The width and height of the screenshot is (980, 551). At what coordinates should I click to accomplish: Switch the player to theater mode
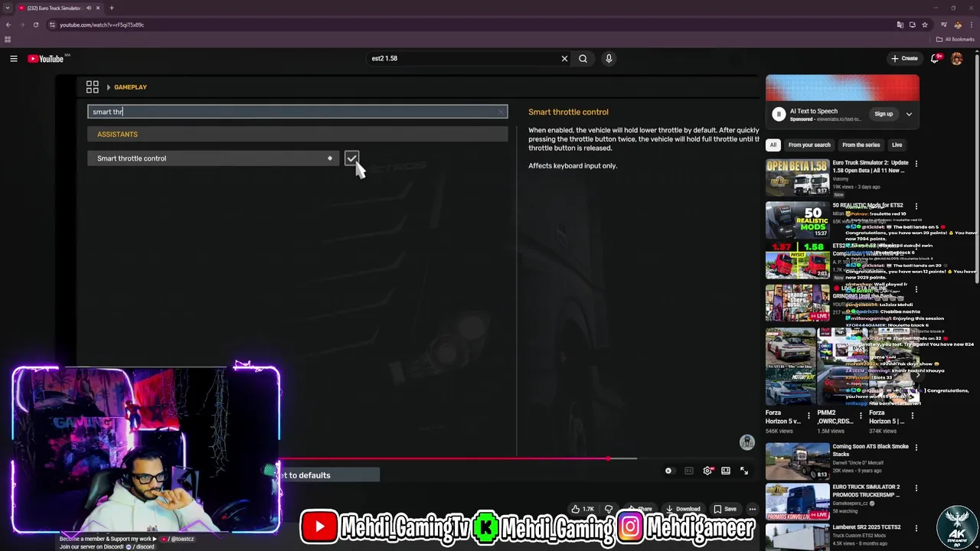726,471
